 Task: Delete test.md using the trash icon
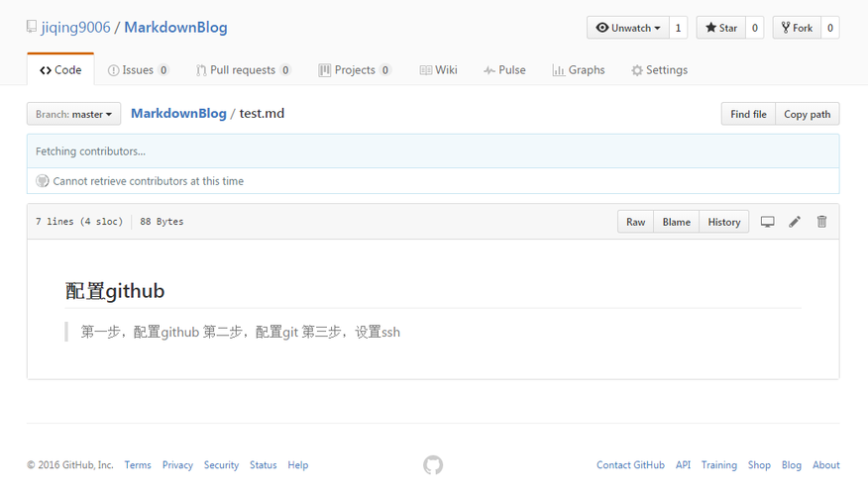(x=822, y=222)
